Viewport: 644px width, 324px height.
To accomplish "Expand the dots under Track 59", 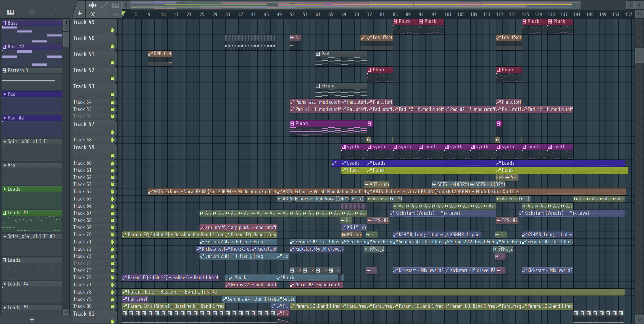I will coord(80,157).
